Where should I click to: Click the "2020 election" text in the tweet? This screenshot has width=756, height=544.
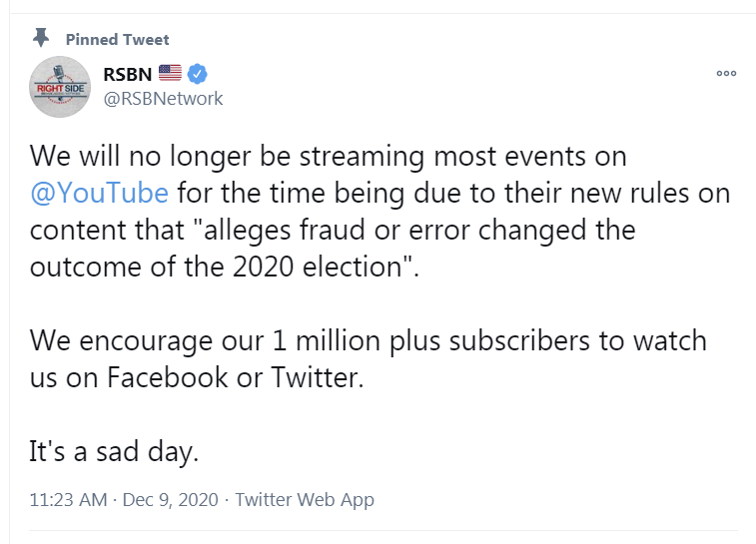pyautogui.click(x=318, y=267)
